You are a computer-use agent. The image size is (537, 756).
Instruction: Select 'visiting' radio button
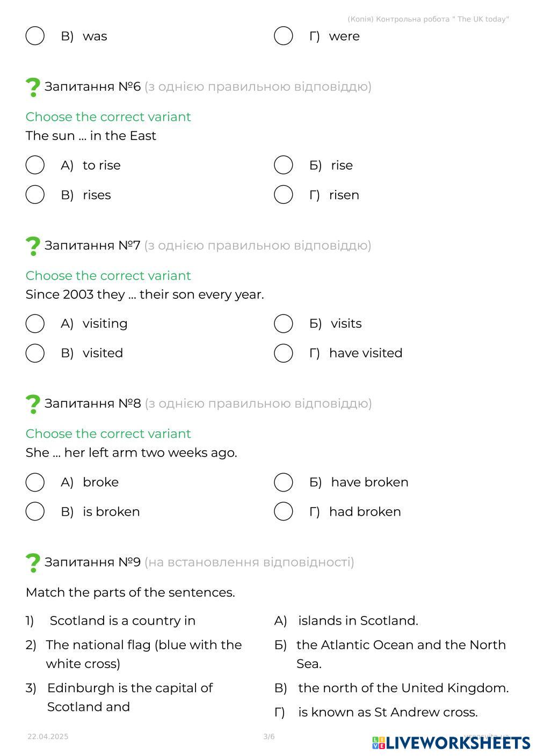[35, 324]
